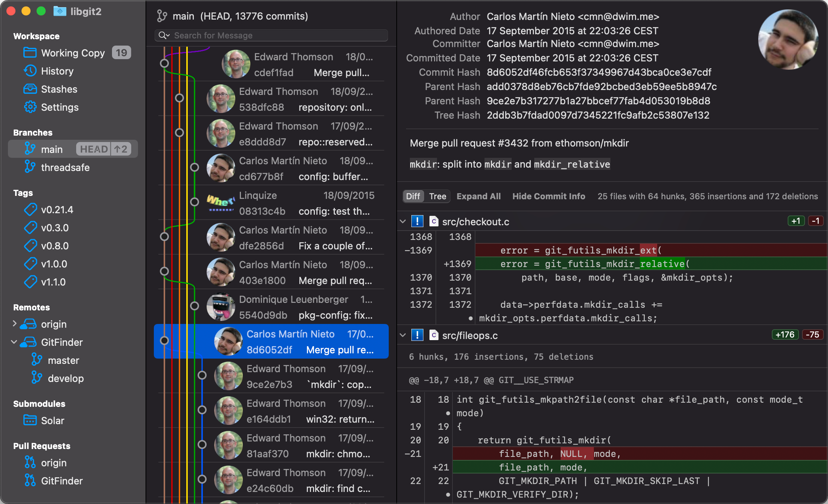Click the -75 deletions badge on fileops.c
Screen dimensions: 828x504
[x=813, y=334]
